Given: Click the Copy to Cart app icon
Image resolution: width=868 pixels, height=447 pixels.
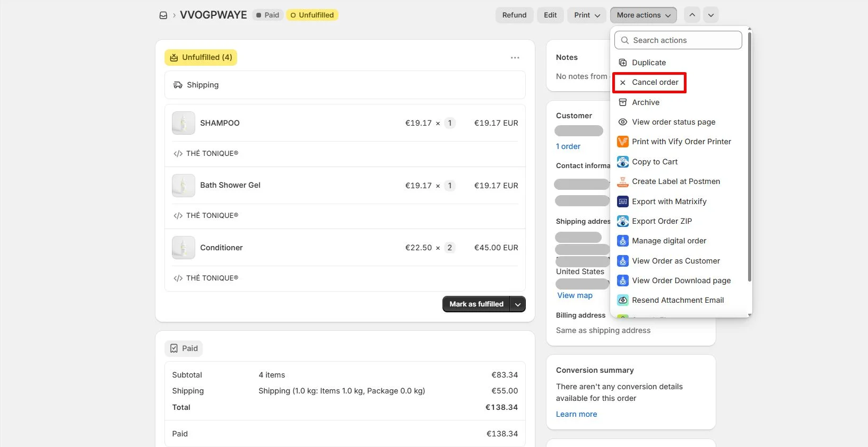Looking at the screenshot, I should [623, 162].
